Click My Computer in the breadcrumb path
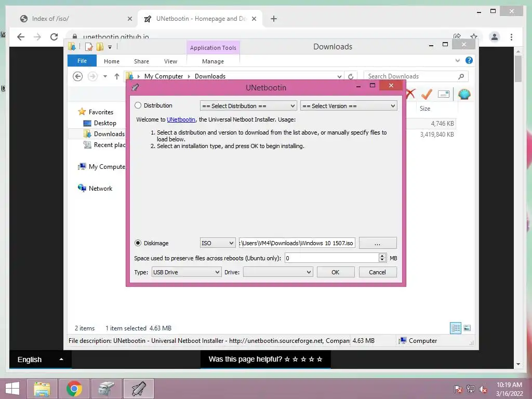Viewport: 532px width, 399px height. point(164,76)
